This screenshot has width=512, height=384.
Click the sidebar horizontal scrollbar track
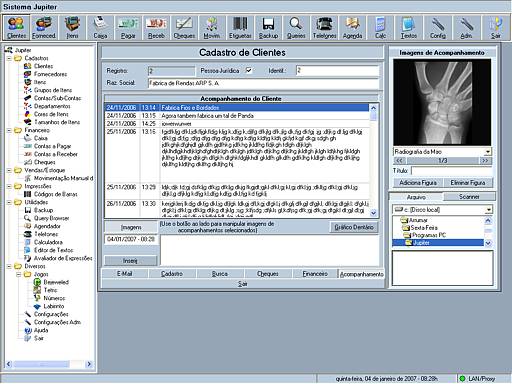[48, 364]
